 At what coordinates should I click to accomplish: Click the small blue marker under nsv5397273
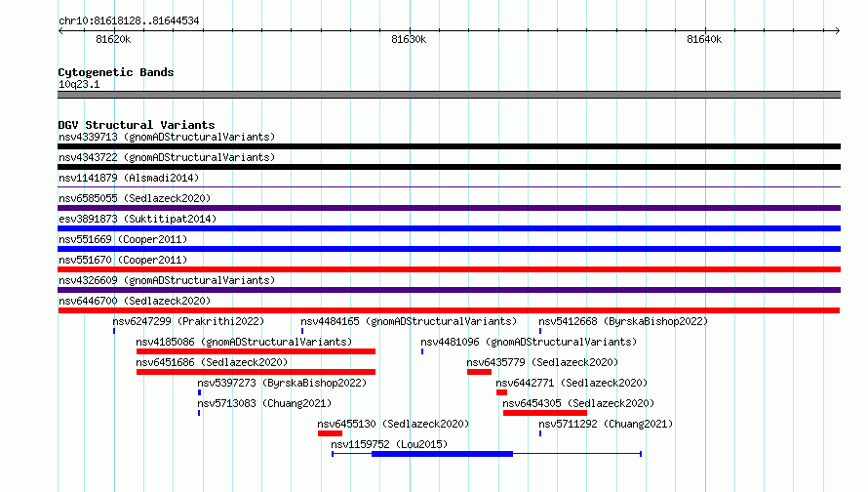[199, 392]
